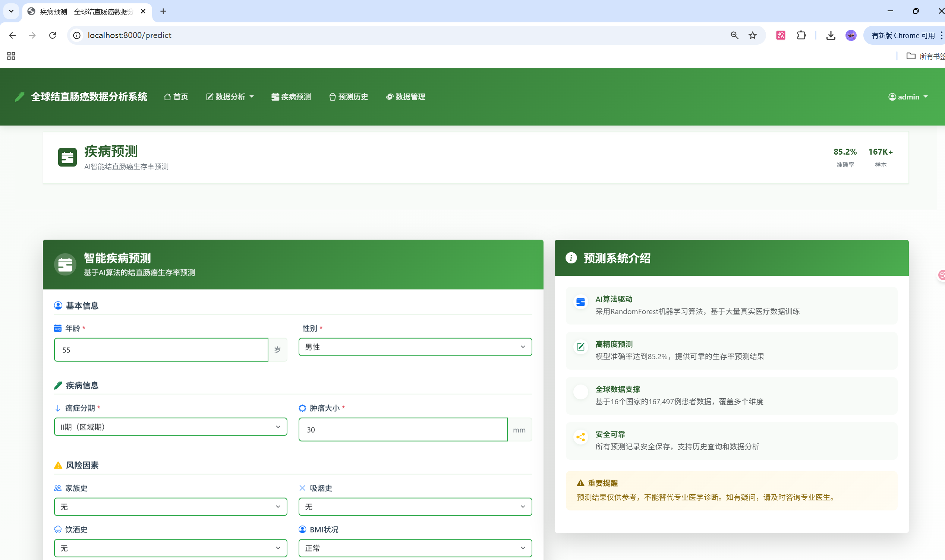Click the 预测历史 clock icon
This screenshot has width=945, height=560.
332,97
